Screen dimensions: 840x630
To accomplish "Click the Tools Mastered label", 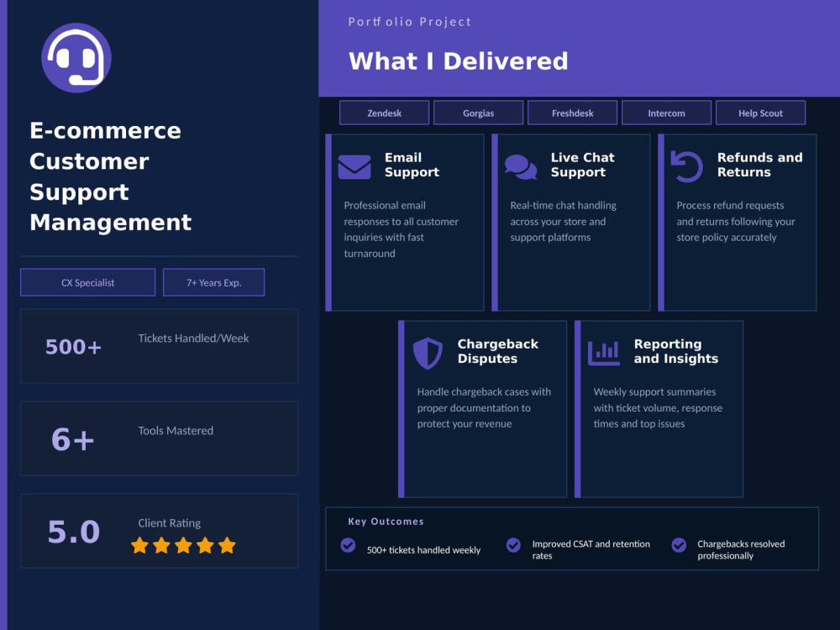I will 176,431.
